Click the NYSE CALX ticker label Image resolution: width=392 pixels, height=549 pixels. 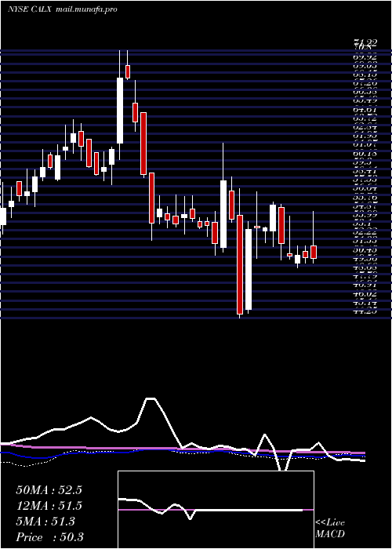coord(30,9)
